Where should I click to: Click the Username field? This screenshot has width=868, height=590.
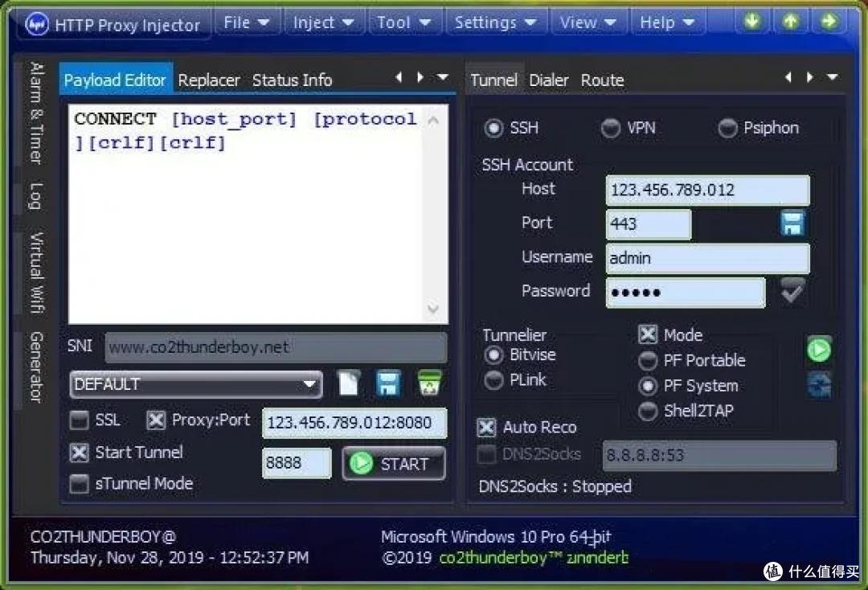click(x=707, y=258)
